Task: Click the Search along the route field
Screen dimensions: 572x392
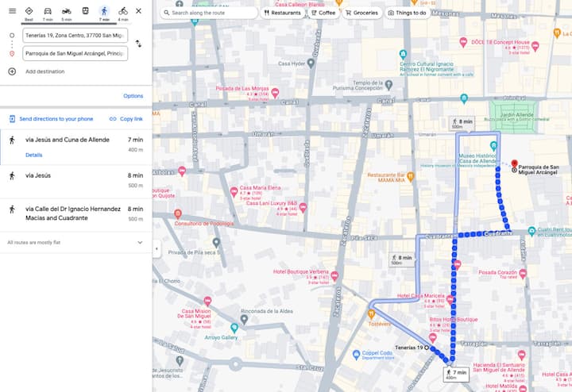Action: click(x=211, y=13)
